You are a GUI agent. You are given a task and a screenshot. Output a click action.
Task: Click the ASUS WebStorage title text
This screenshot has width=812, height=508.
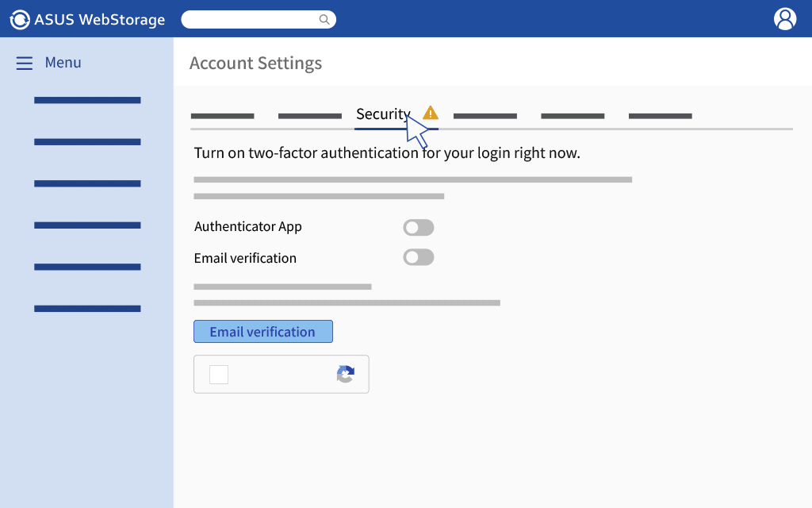[99, 20]
